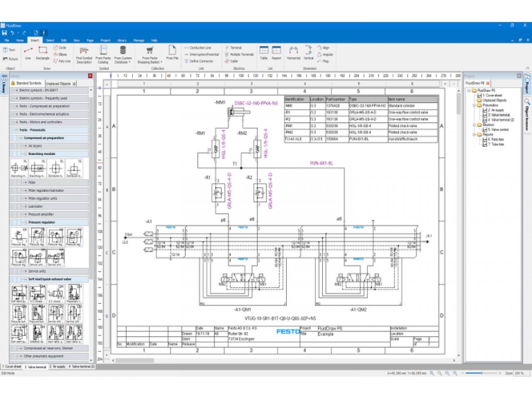Collapse the Festo - Pneumatic category
The image size is (532, 399).
tap(17, 130)
